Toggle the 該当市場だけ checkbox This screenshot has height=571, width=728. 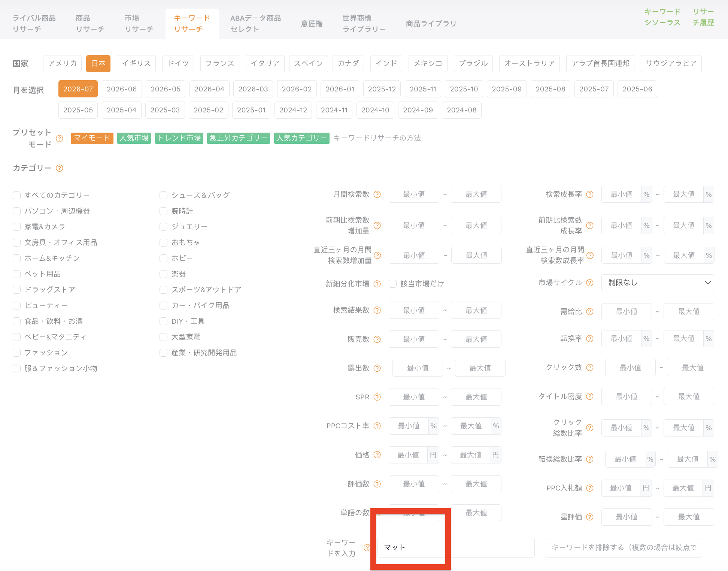pos(392,284)
